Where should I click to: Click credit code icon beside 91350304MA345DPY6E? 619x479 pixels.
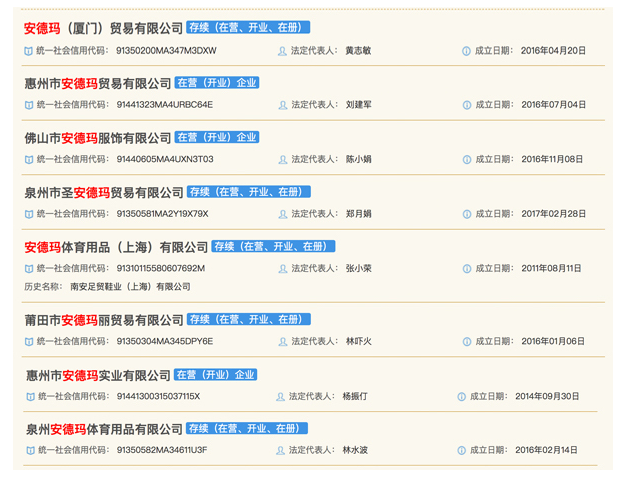(29, 342)
